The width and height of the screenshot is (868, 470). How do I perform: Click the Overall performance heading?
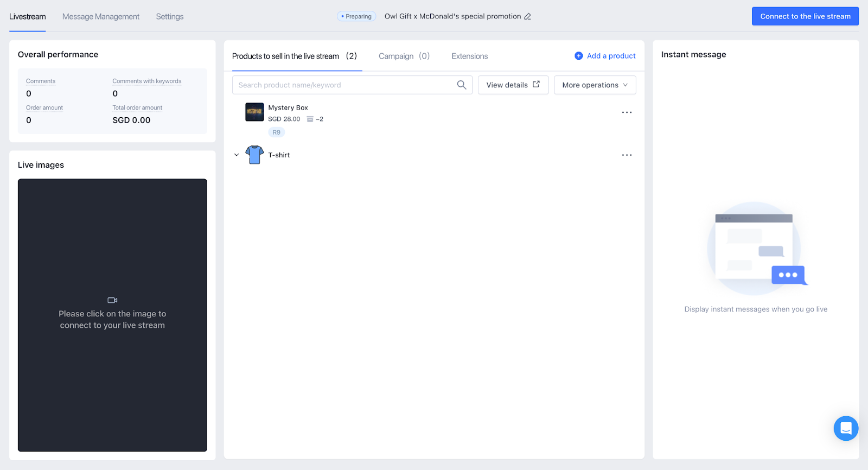[58, 54]
